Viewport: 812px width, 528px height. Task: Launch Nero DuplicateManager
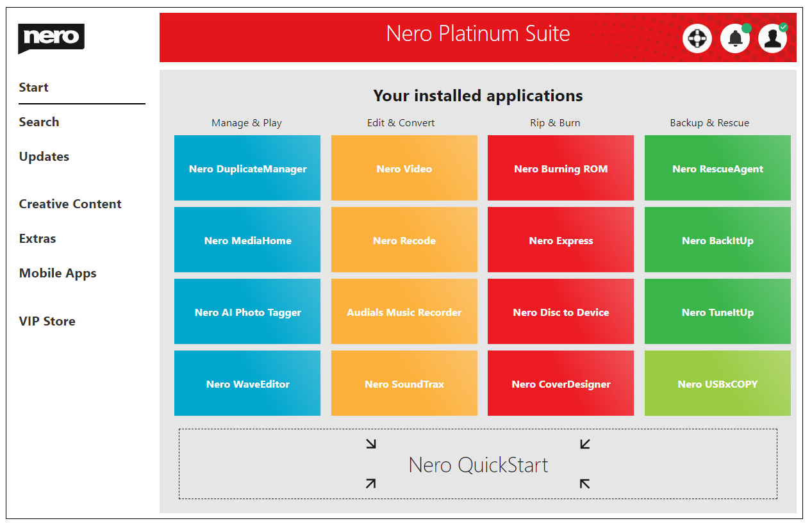(x=247, y=168)
